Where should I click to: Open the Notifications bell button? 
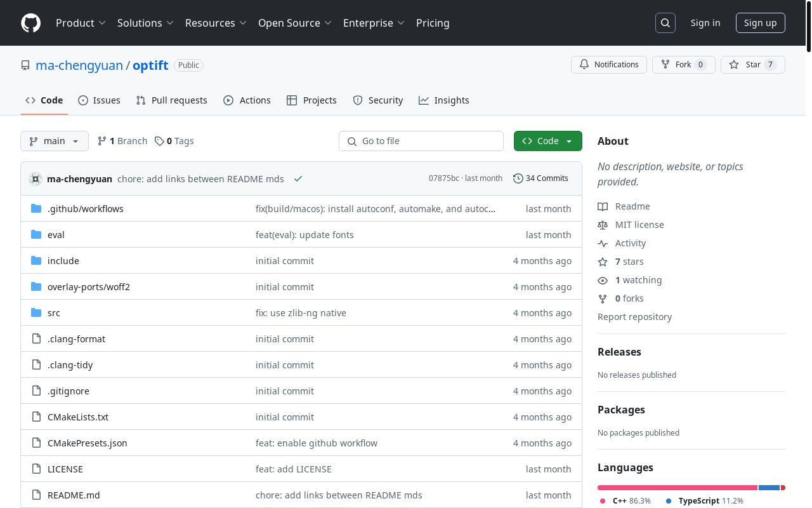(x=609, y=65)
